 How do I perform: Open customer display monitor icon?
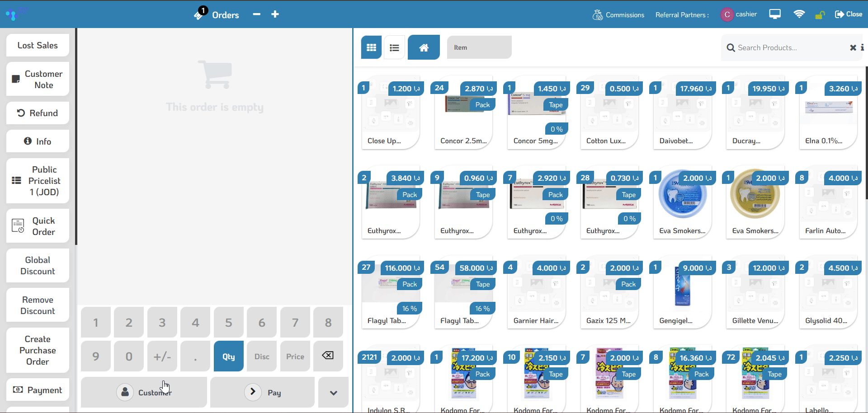[775, 14]
